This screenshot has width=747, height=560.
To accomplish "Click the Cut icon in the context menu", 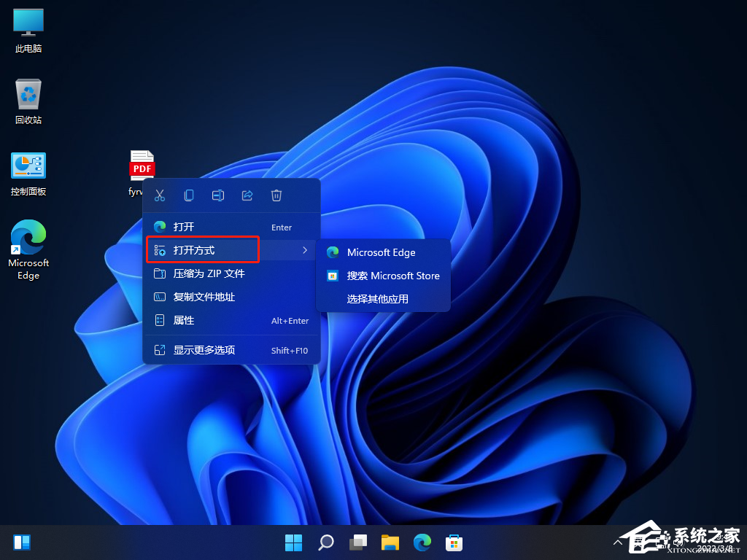I will coord(159,195).
